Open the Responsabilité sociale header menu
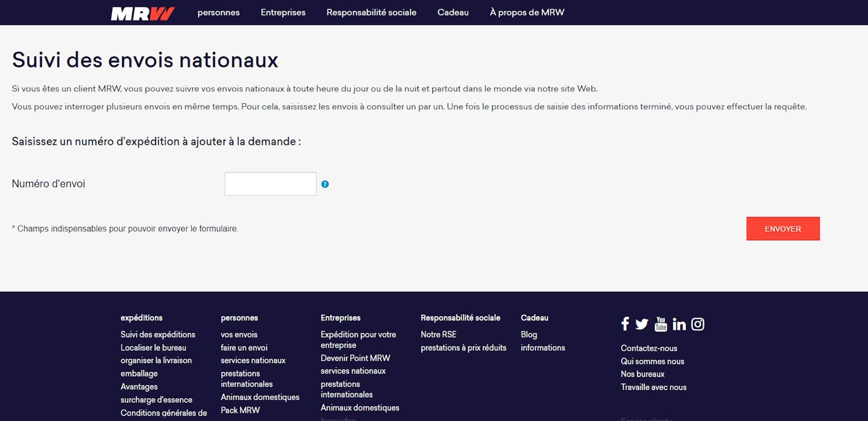The height and width of the screenshot is (421, 868). [371, 13]
